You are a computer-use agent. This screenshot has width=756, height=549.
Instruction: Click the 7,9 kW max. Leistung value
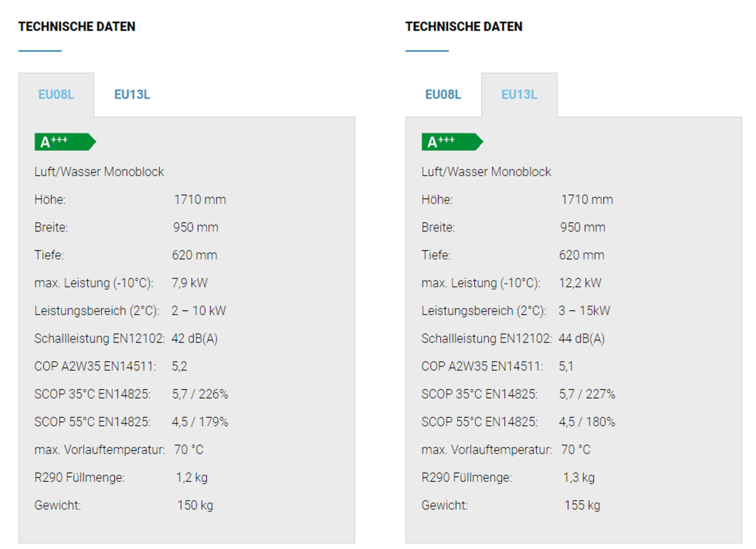tap(190, 283)
